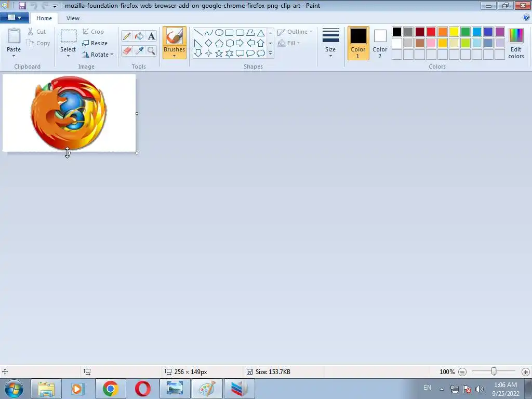Choose the Rounded rectangular callout shape

(240, 54)
